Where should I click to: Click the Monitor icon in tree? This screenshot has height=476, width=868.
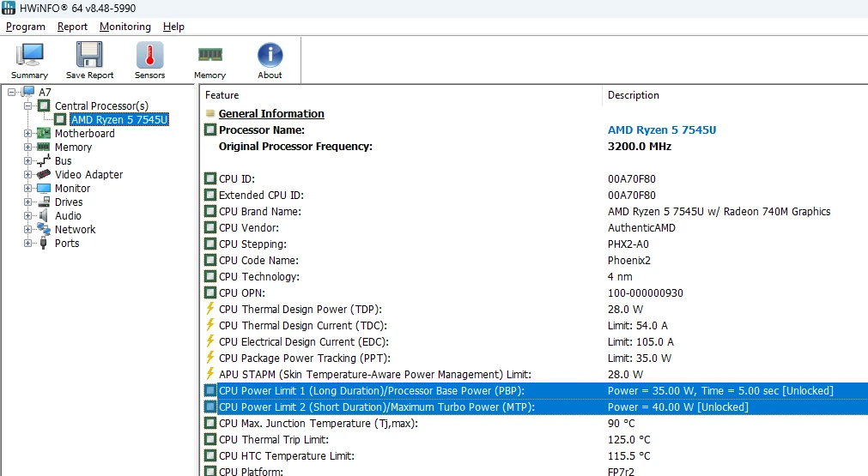tap(43, 188)
